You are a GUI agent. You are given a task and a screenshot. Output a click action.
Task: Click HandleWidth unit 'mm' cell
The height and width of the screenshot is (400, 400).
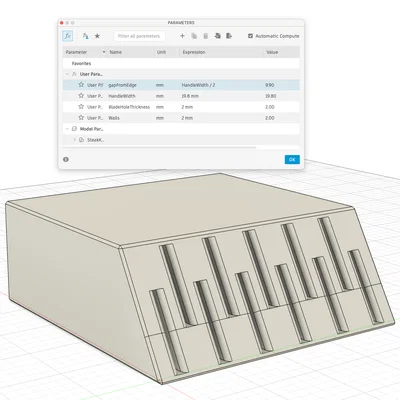[160, 96]
